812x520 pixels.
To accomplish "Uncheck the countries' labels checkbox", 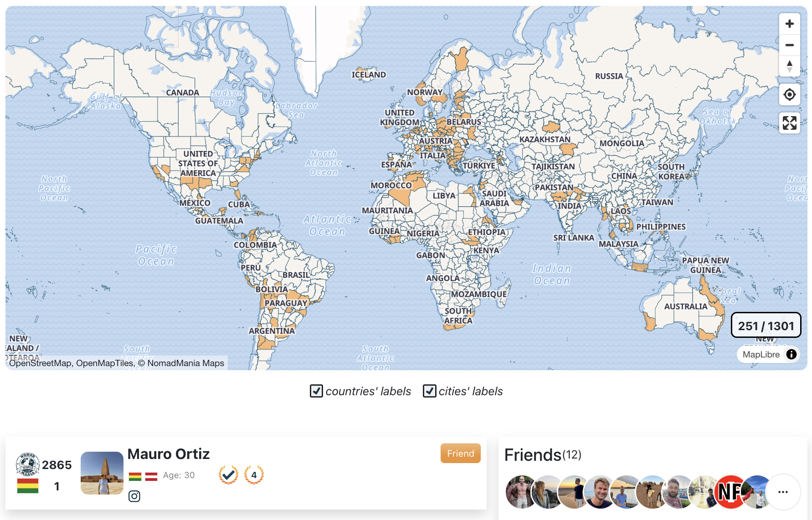I will click(x=316, y=391).
